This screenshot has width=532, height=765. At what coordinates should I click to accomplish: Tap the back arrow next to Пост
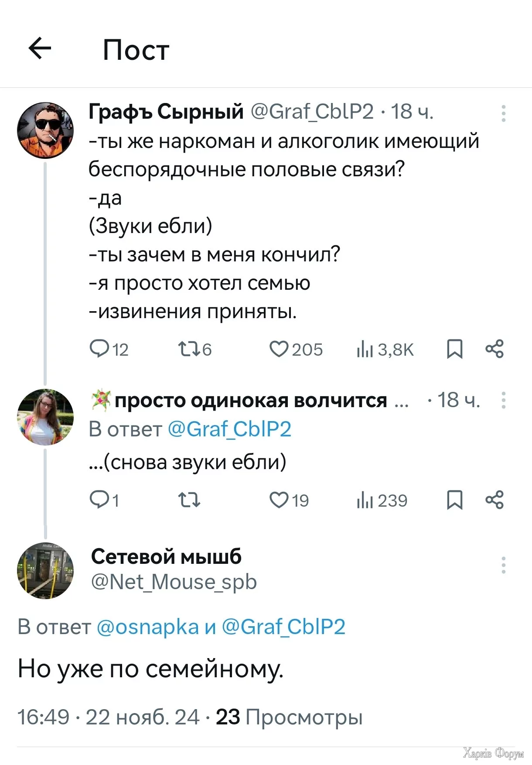(x=40, y=48)
